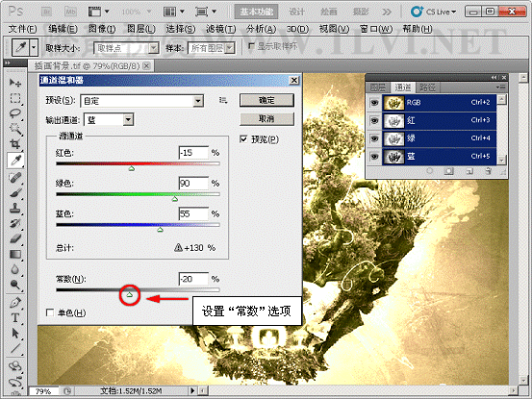Switch to the Paths panel tab
This screenshot has width=532, height=399.
click(427, 87)
